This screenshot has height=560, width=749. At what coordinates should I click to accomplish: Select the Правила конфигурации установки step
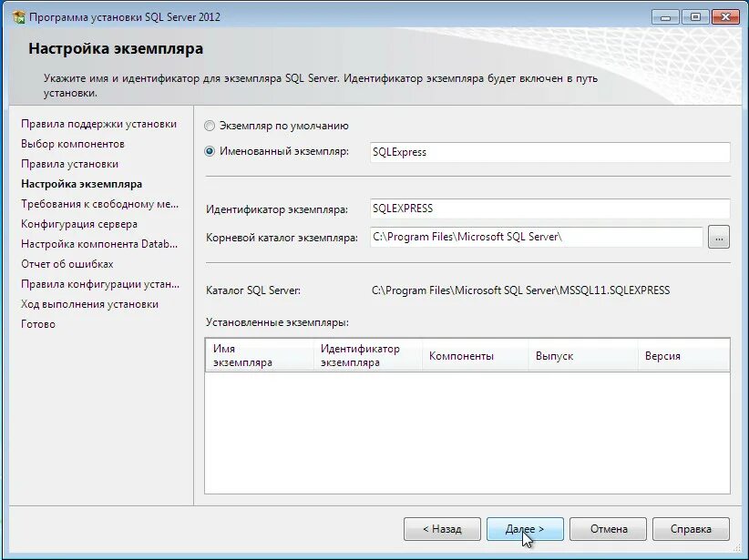[x=100, y=284]
